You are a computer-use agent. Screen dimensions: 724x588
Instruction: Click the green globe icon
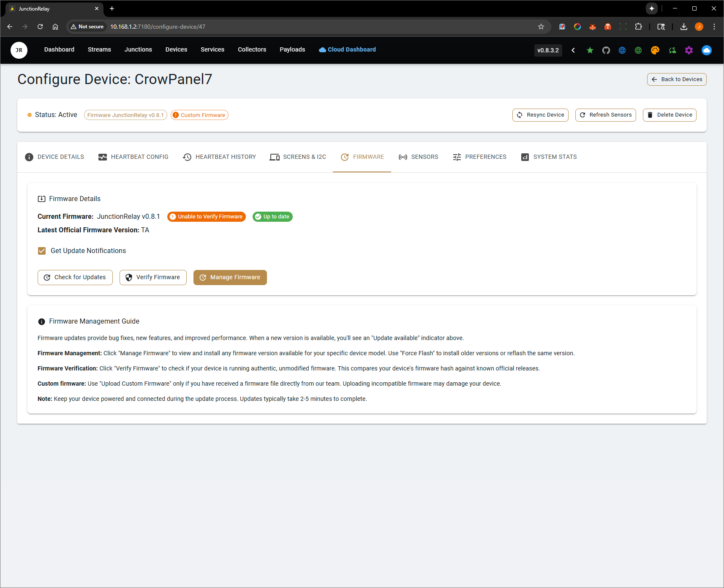(638, 50)
